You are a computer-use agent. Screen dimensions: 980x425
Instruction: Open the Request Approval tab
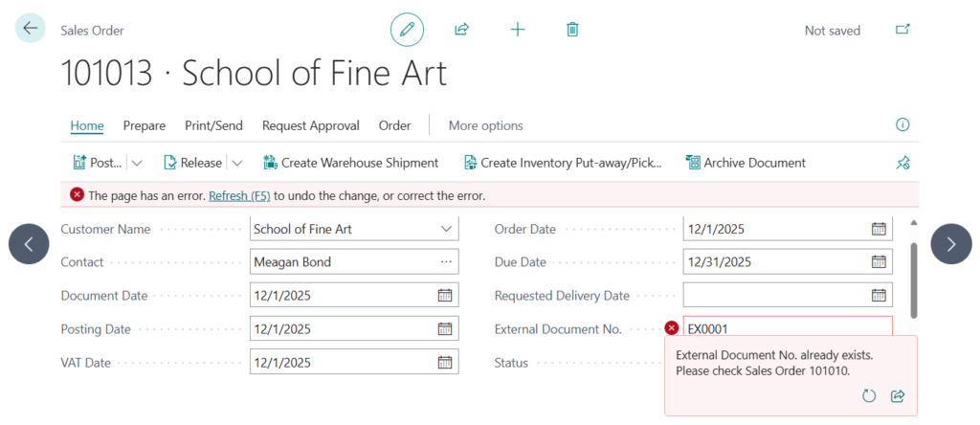point(310,125)
